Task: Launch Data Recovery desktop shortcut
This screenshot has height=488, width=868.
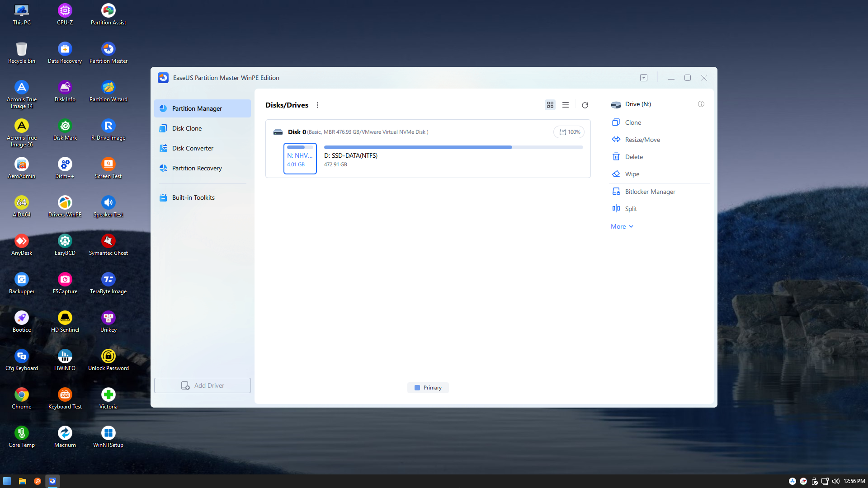Action: click(65, 53)
